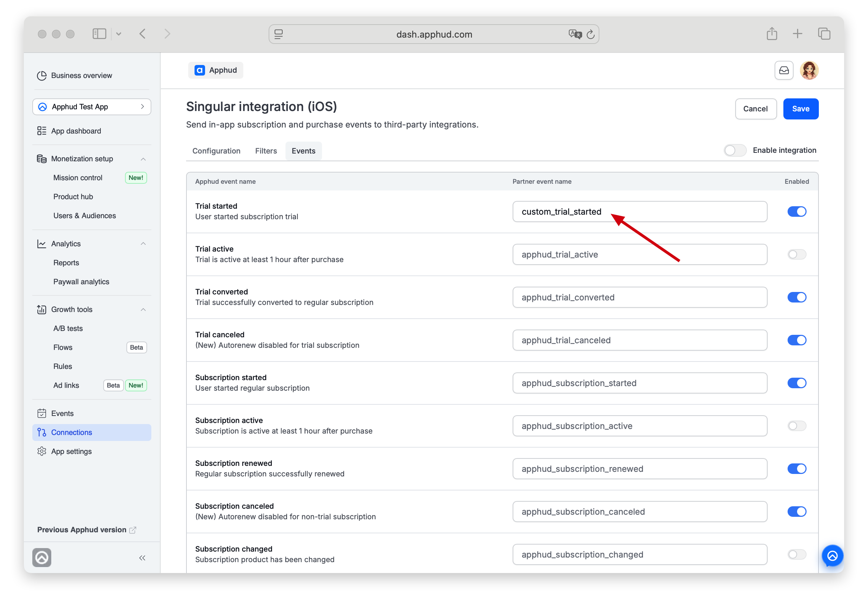
Task: Click the Analytics chart icon
Action: [x=41, y=244]
